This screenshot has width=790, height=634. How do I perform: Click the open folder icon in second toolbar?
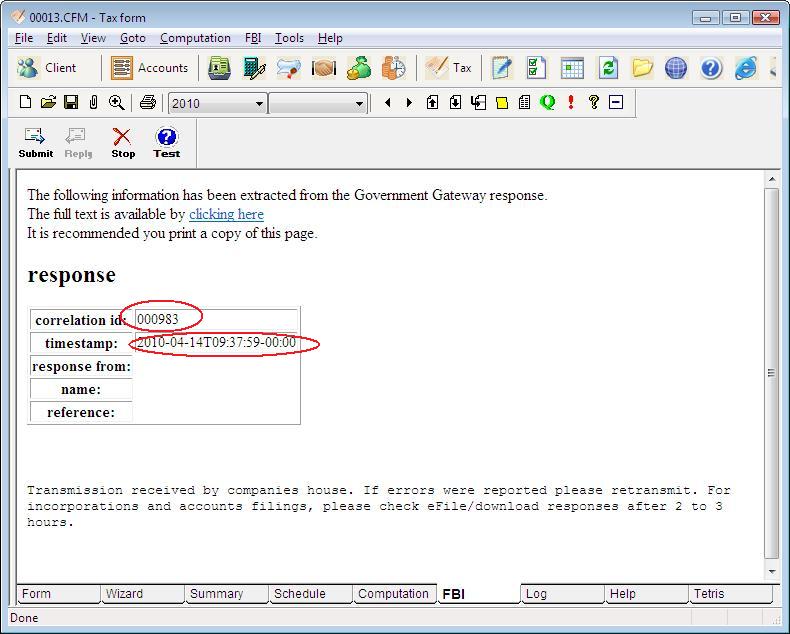click(x=48, y=102)
